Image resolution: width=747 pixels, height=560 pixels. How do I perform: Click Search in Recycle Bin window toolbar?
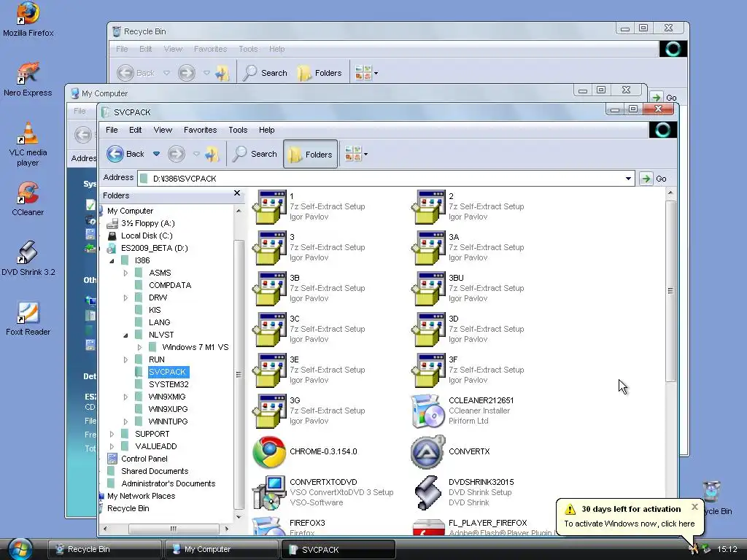[265, 73]
